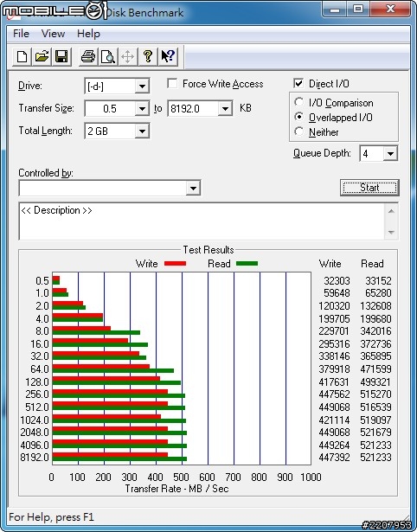
Task: Open About via the question mark icon
Action: [148, 57]
